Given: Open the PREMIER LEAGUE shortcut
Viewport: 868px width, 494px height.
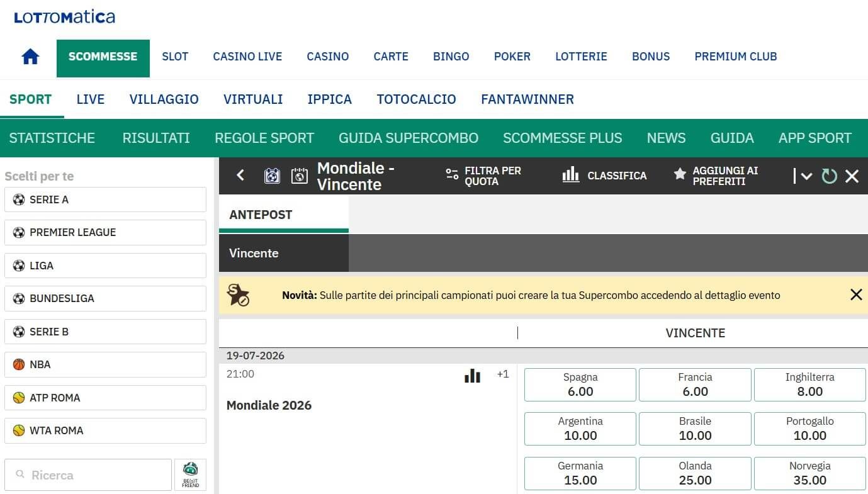Looking at the screenshot, I should coord(105,232).
